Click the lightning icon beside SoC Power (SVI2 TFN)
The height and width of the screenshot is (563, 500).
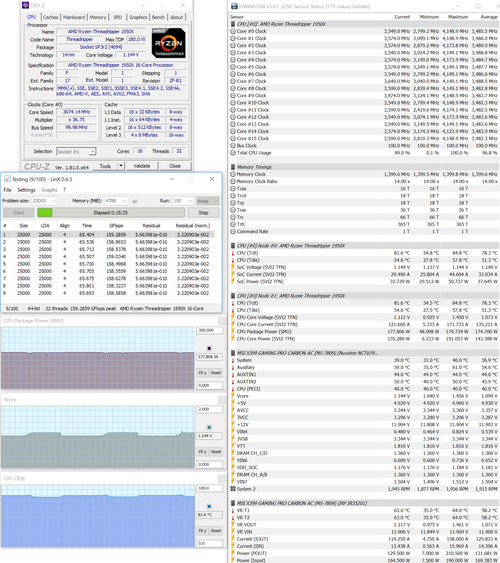click(x=233, y=282)
